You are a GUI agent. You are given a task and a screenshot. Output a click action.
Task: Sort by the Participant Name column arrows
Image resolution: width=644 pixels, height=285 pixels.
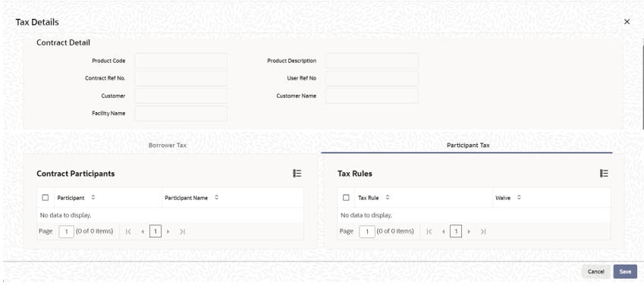(216, 198)
